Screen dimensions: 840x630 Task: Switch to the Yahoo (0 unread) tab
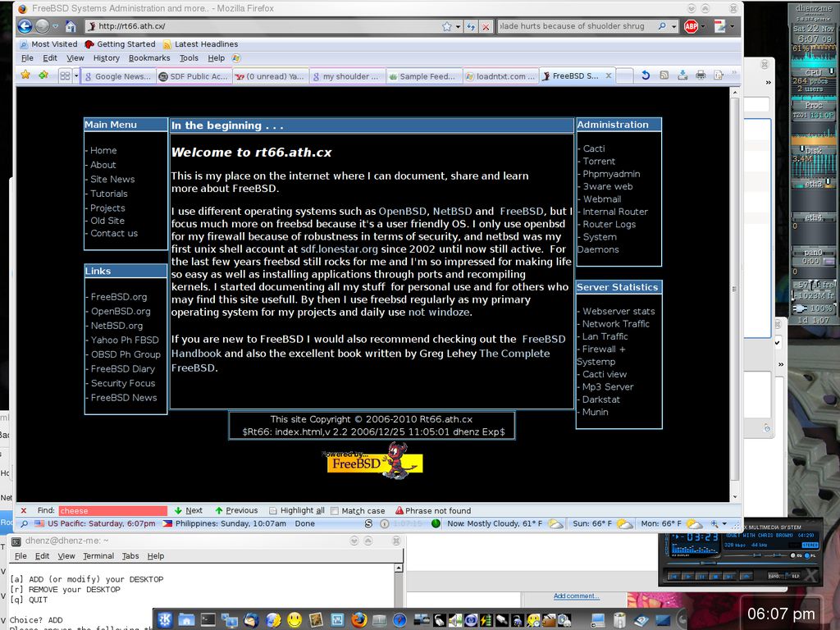pos(270,76)
